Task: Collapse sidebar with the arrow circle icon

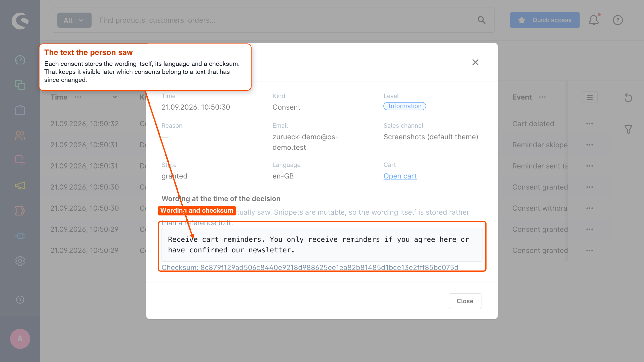Action: (20, 300)
